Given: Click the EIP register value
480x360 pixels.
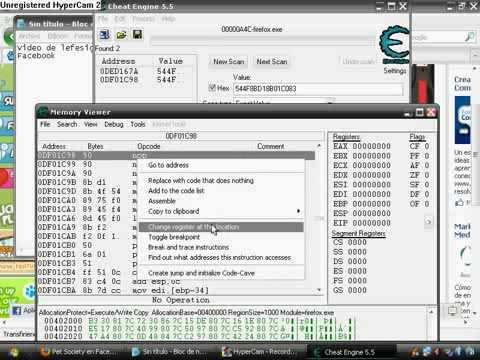Looking at the screenshot, I should [x=371, y=223].
